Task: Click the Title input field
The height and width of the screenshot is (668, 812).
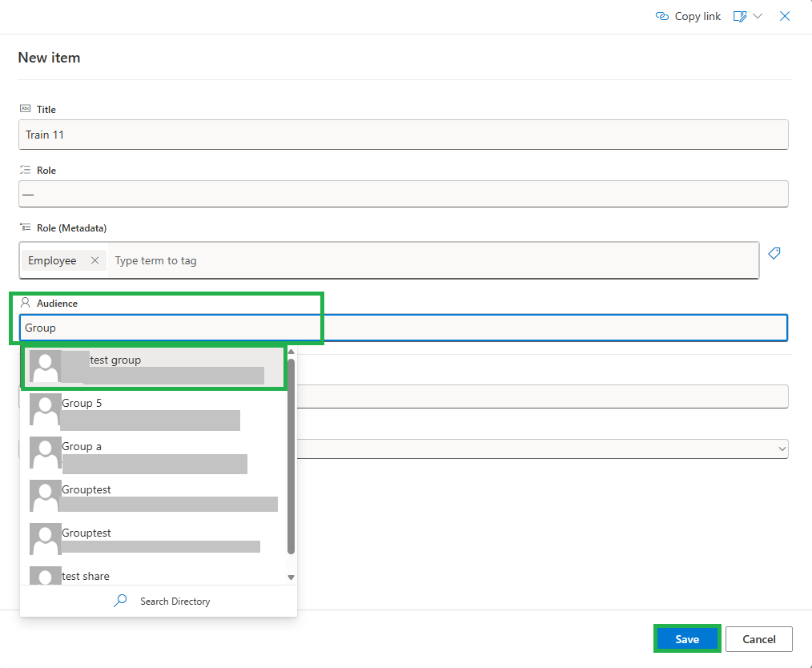Action: click(404, 135)
